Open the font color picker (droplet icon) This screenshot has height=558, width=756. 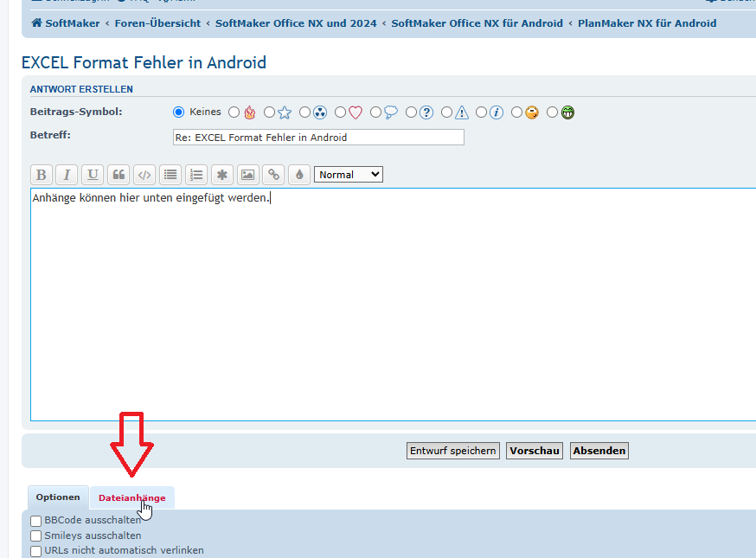[x=299, y=175]
